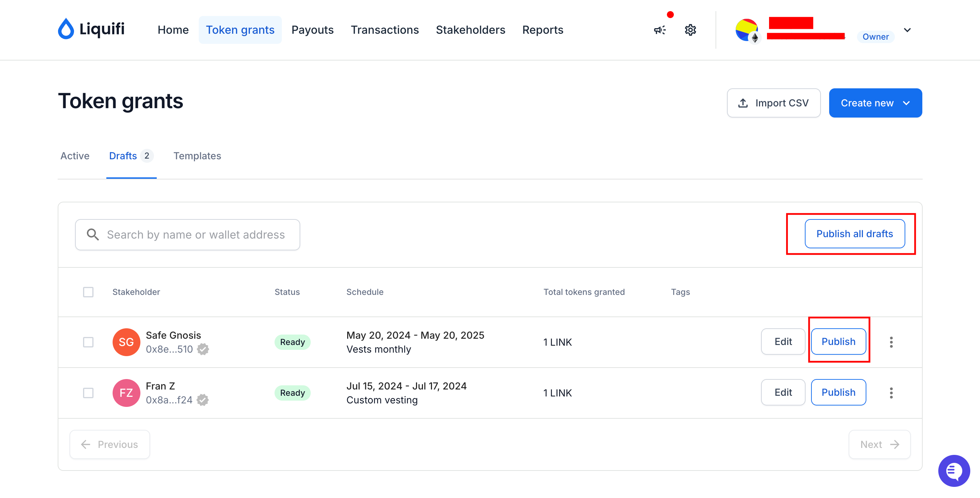Click the account profile avatar
The image size is (980, 498).
coord(746,30)
